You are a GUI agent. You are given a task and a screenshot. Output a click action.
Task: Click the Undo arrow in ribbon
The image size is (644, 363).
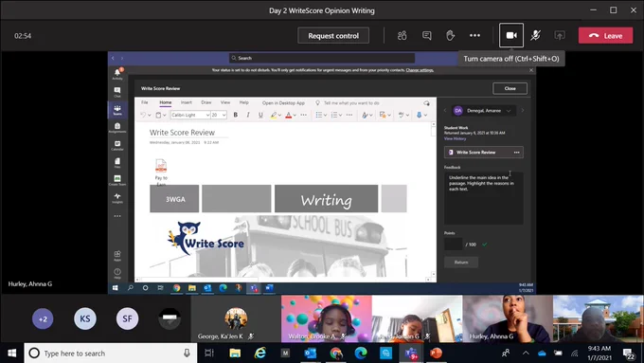(x=143, y=115)
